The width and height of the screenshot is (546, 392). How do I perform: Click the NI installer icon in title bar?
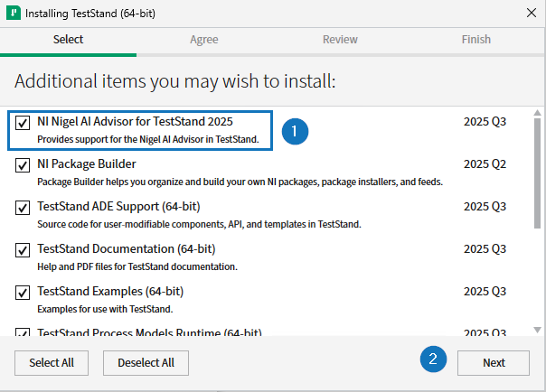tap(14, 14)
